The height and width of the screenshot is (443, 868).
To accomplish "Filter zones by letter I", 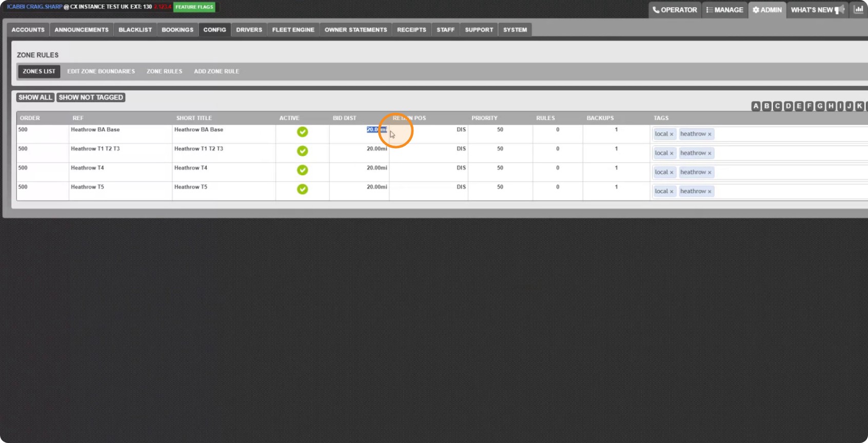I will tap(840, 106).
